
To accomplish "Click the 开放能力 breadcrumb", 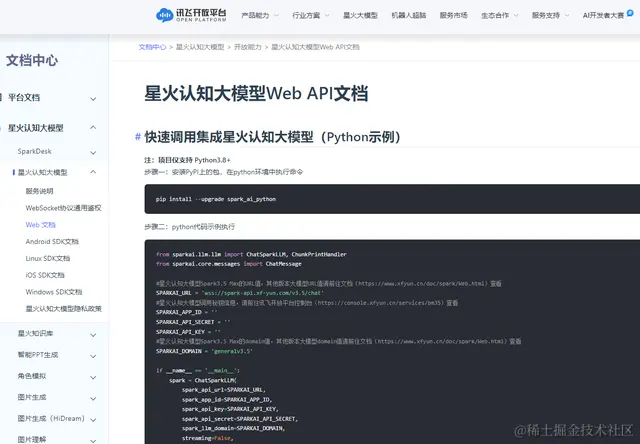I will pyautogui.click(x=247, y=47).
